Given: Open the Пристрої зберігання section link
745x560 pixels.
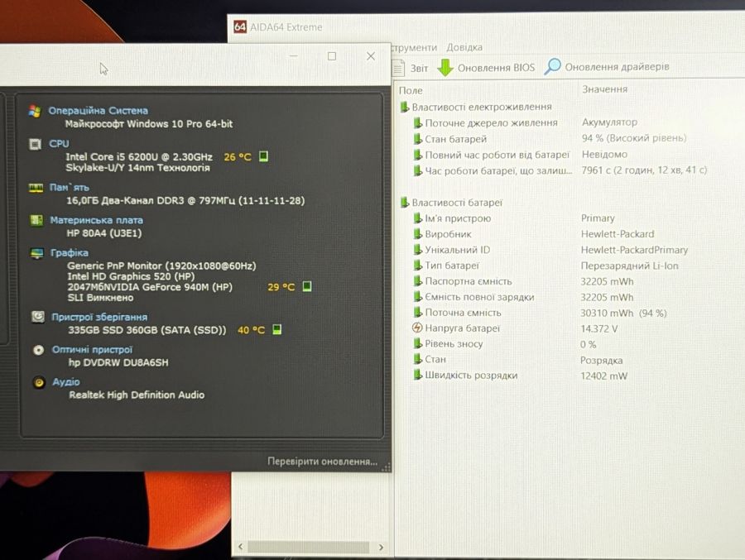Looking at the screenshot, I should point(99,317).
